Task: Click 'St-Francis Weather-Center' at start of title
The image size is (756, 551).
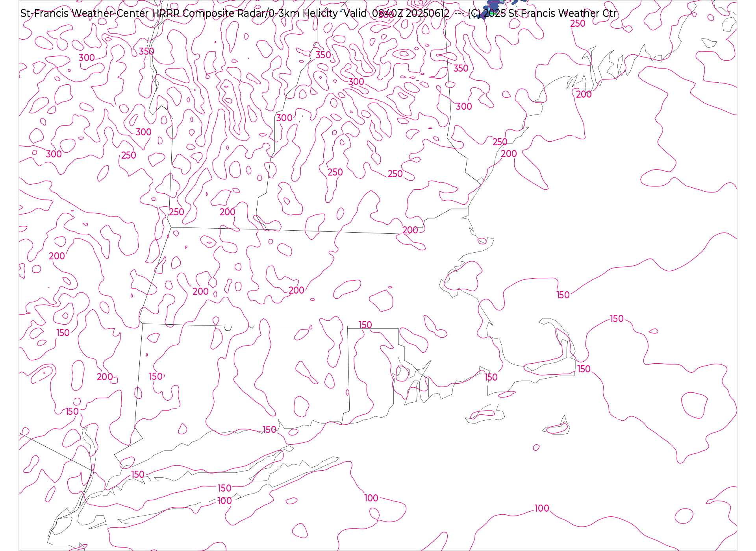Action: click(x=84, y=13)
